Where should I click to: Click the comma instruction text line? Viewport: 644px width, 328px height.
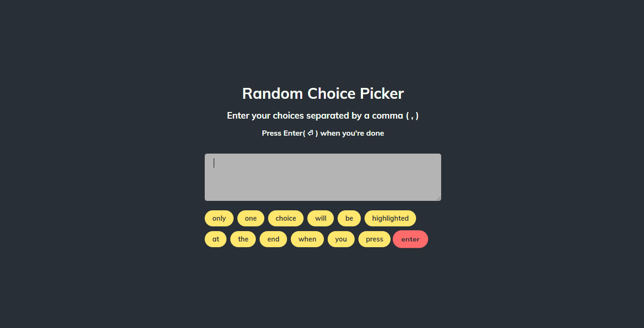322,115
